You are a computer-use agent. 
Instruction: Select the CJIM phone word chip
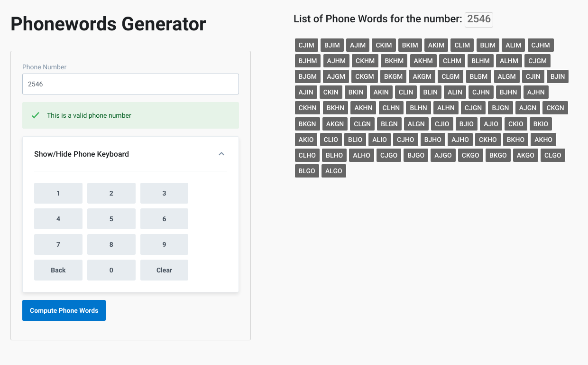click(x=306, y=45)
